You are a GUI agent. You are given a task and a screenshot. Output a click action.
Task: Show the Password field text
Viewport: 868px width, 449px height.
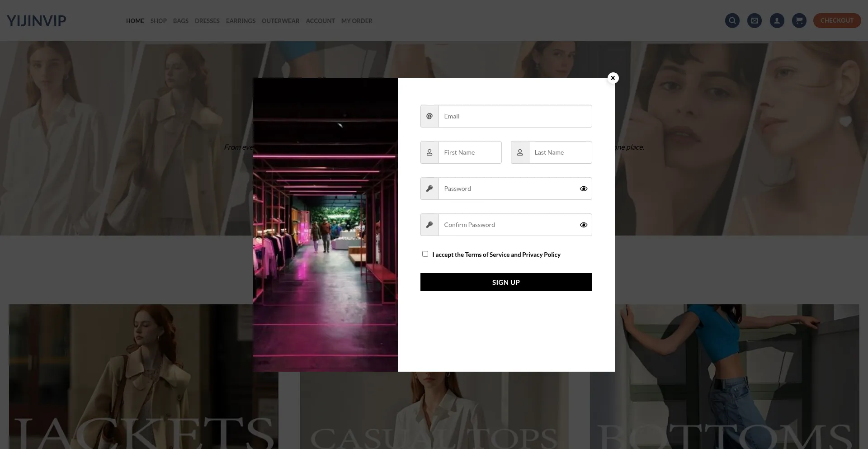click(584, 189)
